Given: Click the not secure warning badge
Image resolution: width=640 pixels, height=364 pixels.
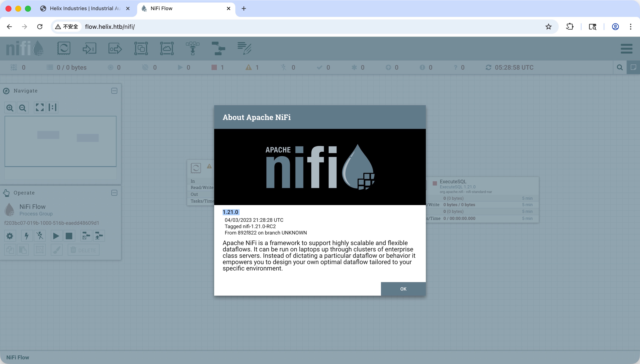Looking at the screenshot, I should [67, 26].
